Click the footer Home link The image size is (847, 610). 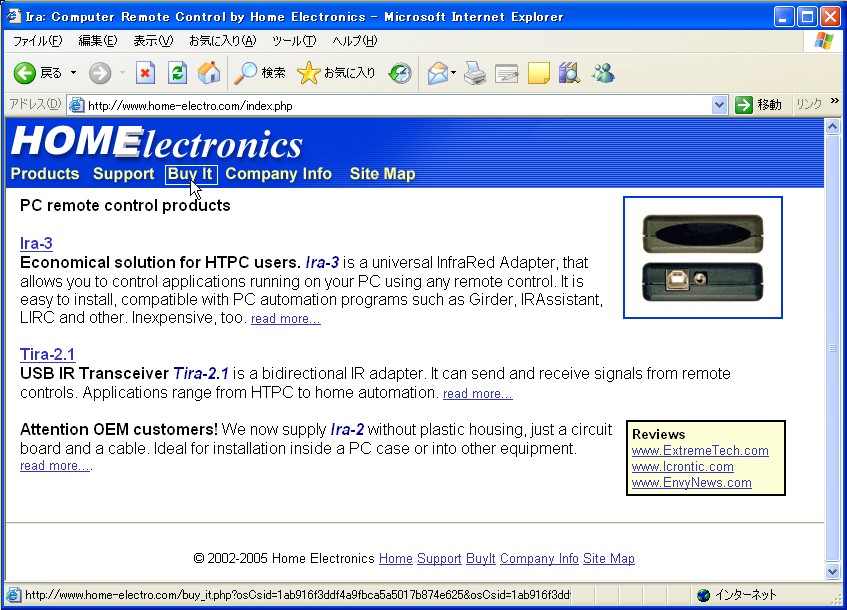coord(396,559)
